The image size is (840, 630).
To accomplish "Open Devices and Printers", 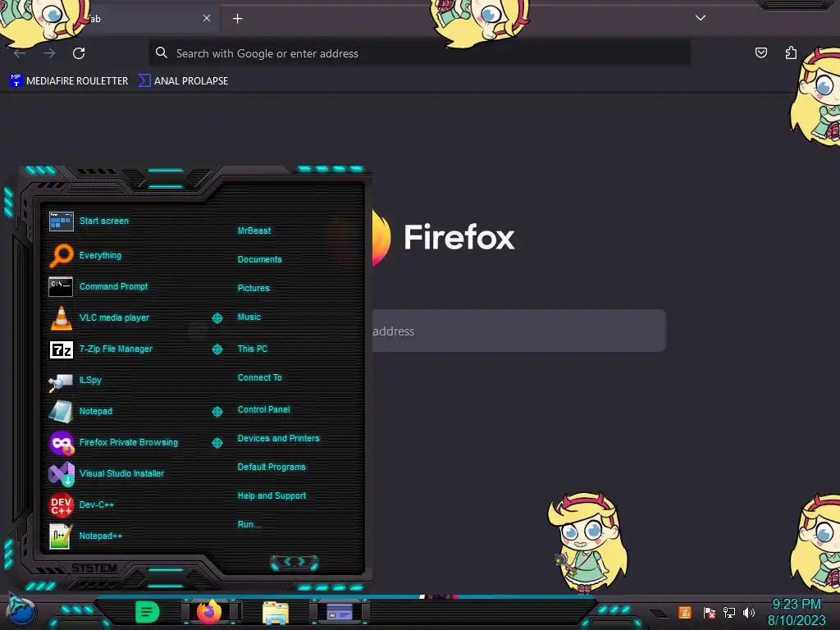I will [x=278, y=438].
